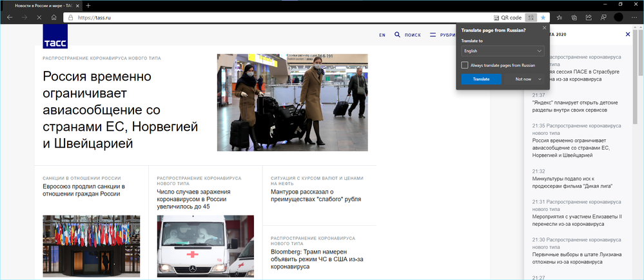This screenshot has height=280, width=644.
Task: Click the browser Back arrow
Action: pos(10,17)
